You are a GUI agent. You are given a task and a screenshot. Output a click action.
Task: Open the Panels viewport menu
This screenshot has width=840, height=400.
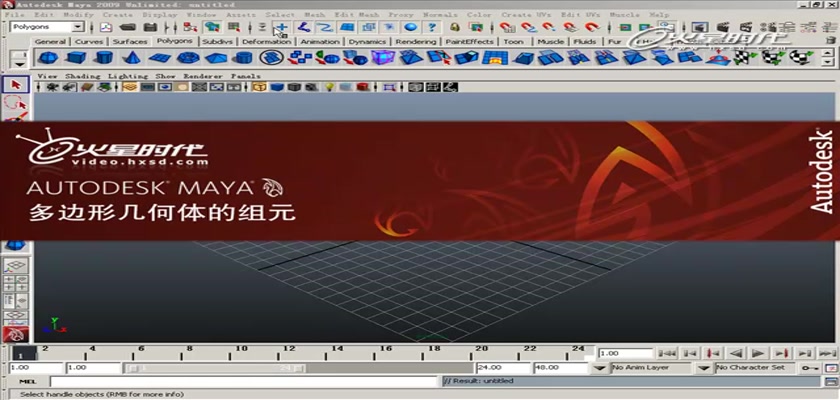[245, 76]
